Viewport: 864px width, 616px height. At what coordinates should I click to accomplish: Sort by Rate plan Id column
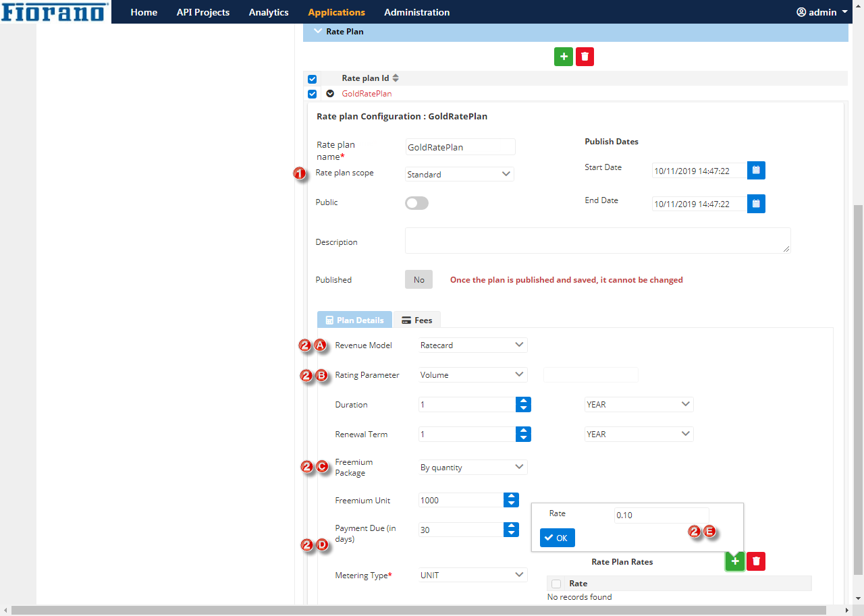click(x=396, y=78)
